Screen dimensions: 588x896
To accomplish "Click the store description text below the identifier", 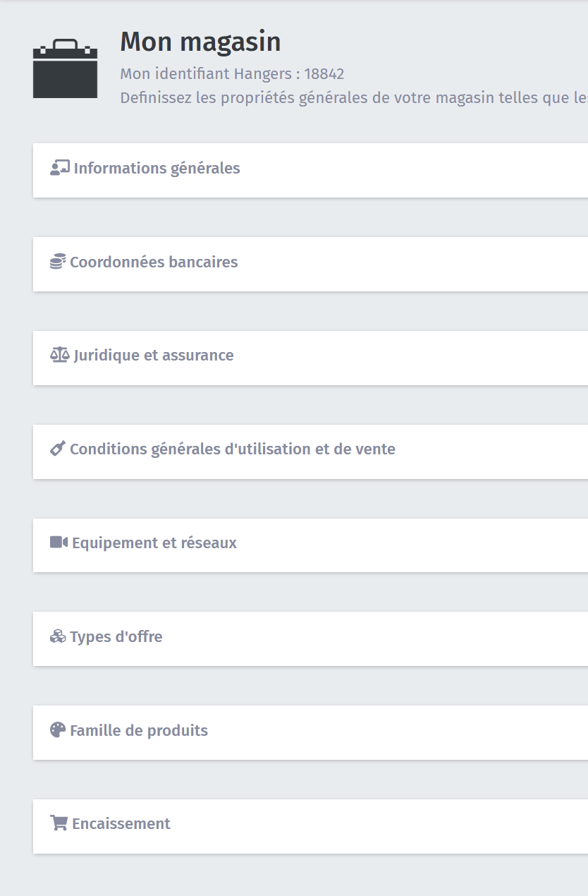I will pos(354,97).
